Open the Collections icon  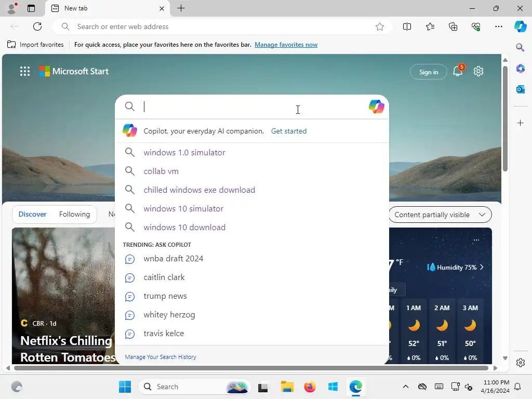pos(453,26)
